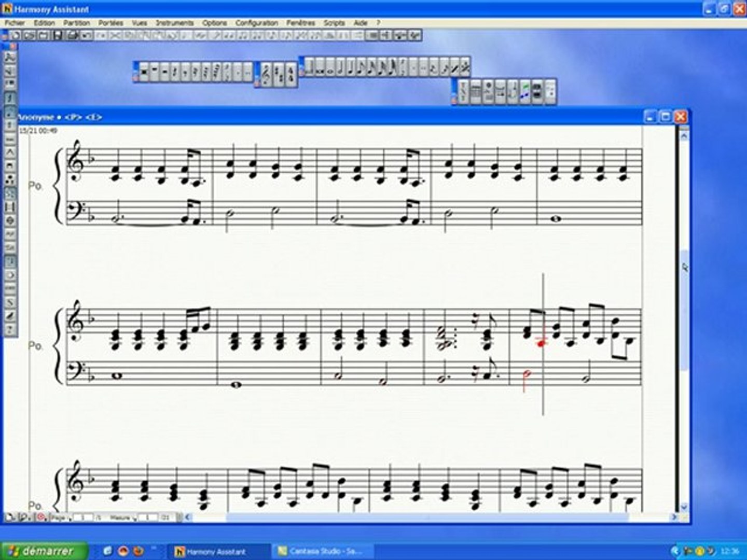
Task: Open the Fenêtres menu
Action: pyautogui.click(x=301, y=23)
